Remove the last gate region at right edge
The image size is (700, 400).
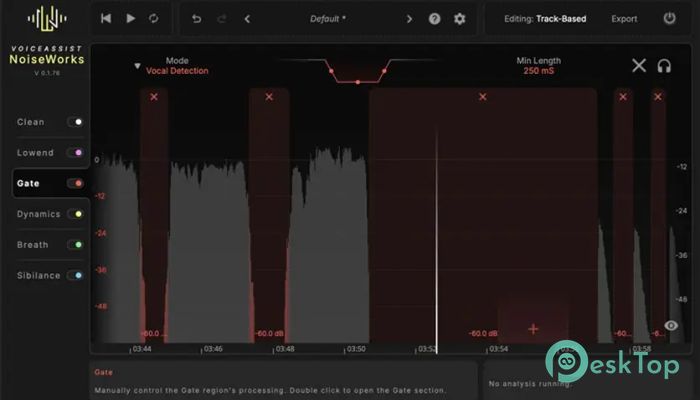pyautogui.click(x=658, y=97)
